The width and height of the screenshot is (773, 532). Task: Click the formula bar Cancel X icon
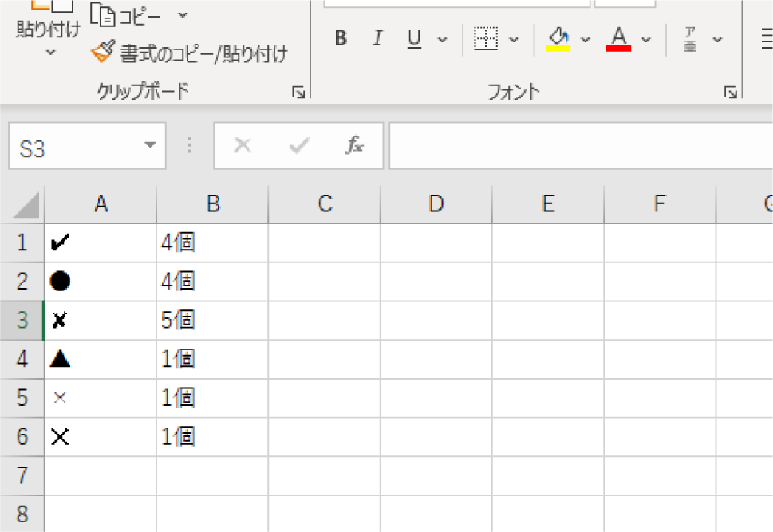tap(243, 145)
